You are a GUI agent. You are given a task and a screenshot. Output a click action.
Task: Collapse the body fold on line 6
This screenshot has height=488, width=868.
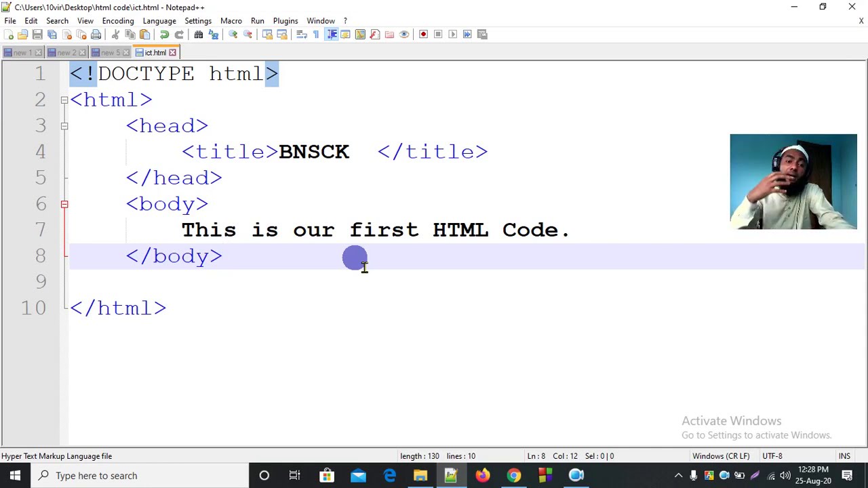click(64, 204)
